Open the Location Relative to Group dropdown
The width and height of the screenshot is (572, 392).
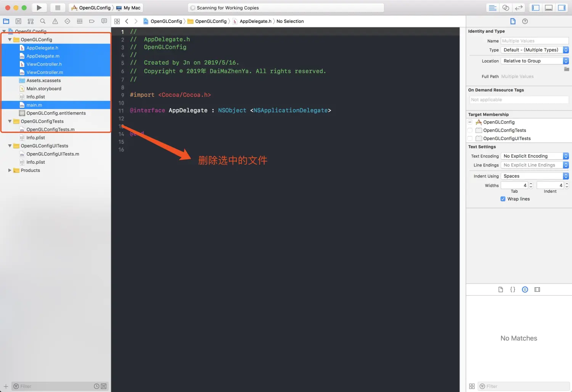pyautogui.click(x=534, y=61)
